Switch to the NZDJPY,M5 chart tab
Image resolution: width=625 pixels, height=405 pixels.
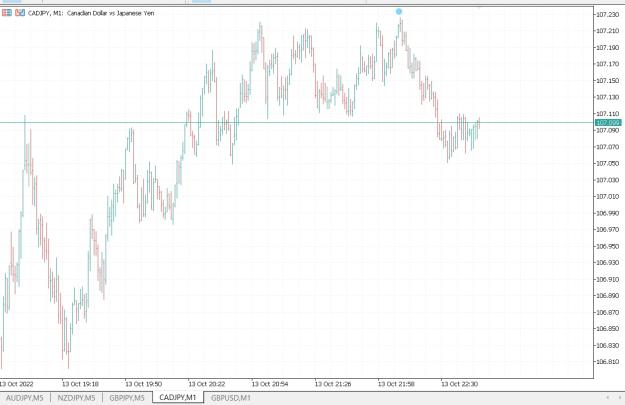click(x=76, y=397)
